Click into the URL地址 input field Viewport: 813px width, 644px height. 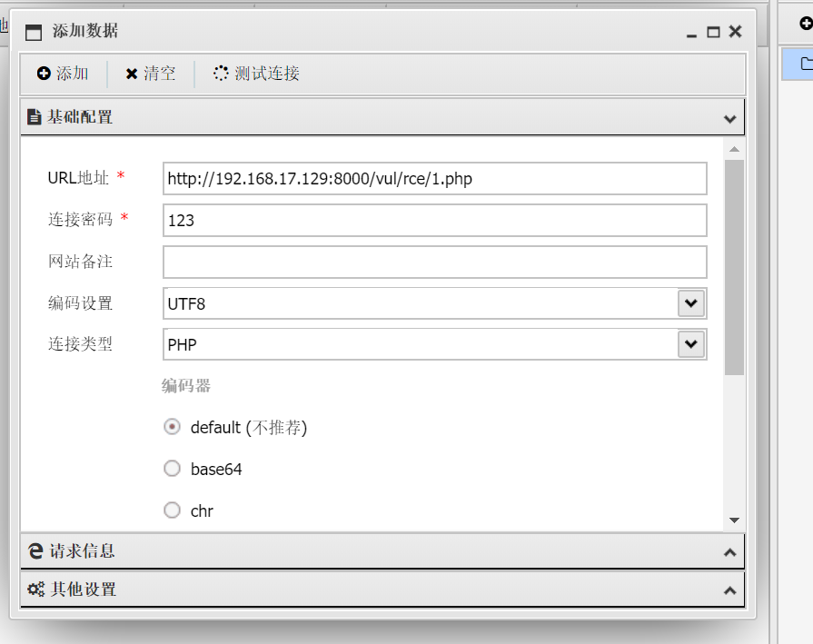click(434, 179)
